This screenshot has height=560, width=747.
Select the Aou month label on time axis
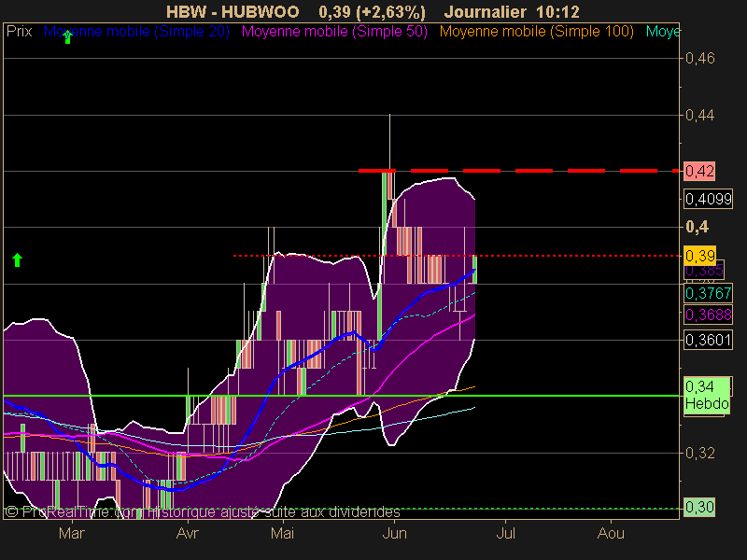(611, 533)
